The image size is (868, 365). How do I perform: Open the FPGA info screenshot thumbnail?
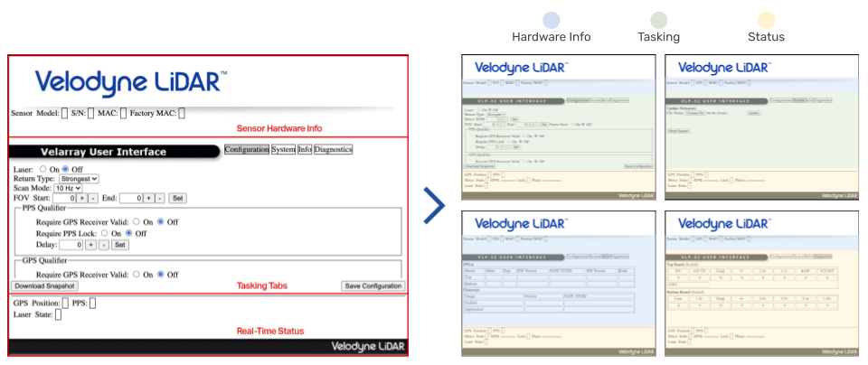[558, 283]
